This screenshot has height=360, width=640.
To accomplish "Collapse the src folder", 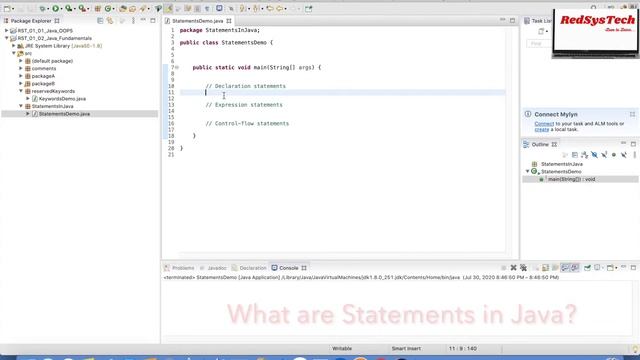I will 14,53.
